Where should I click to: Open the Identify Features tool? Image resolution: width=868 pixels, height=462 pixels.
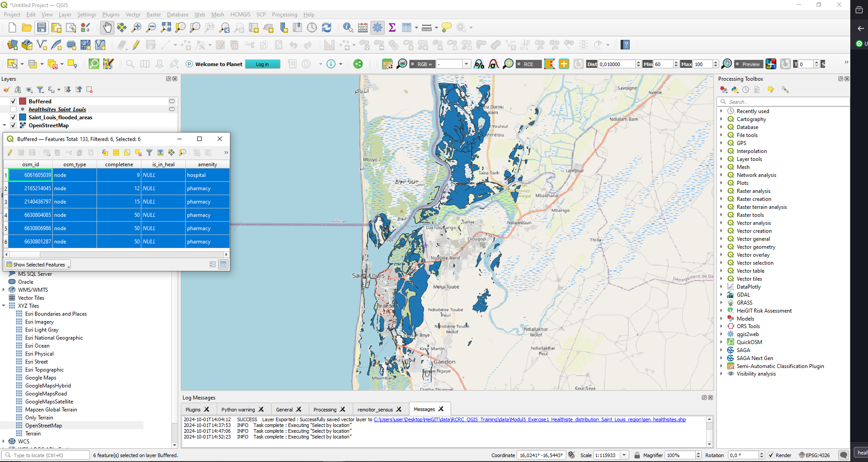coord(348,27)
